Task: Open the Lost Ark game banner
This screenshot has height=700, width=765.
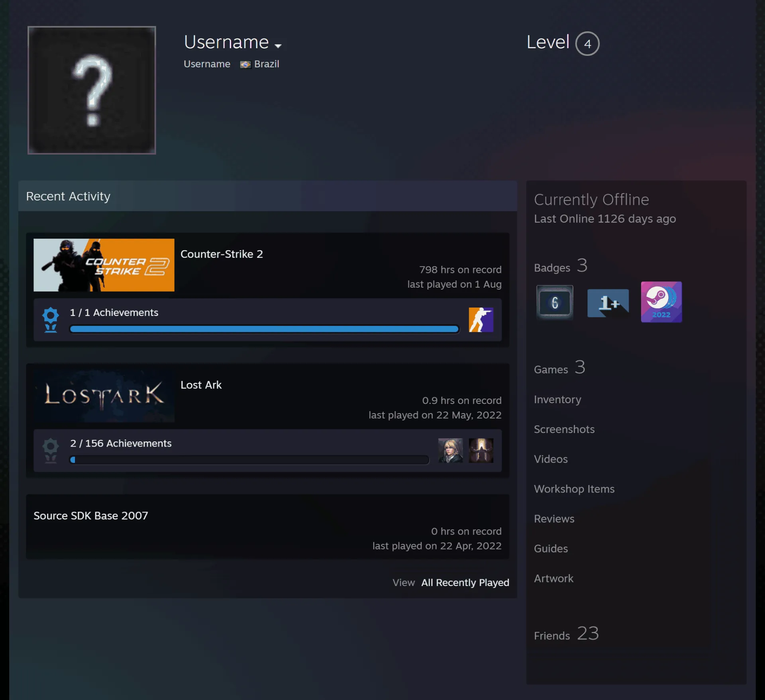Action: coord(104,396)
